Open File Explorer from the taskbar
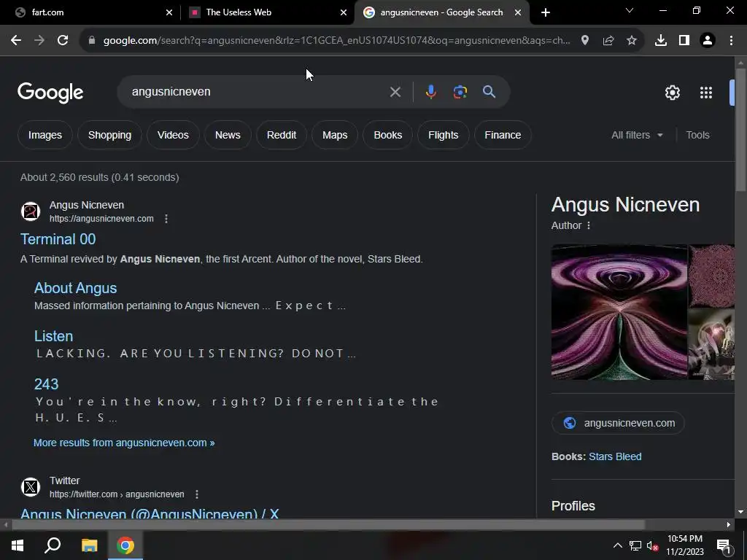This screenshot has height=560, width=747. pos(89,545)
